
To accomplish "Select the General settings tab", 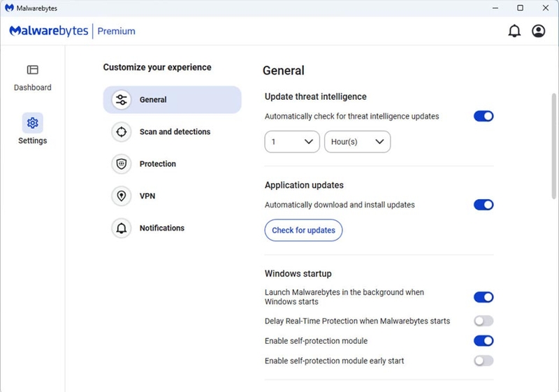I will pyautogui.click(x=172, y=100).
